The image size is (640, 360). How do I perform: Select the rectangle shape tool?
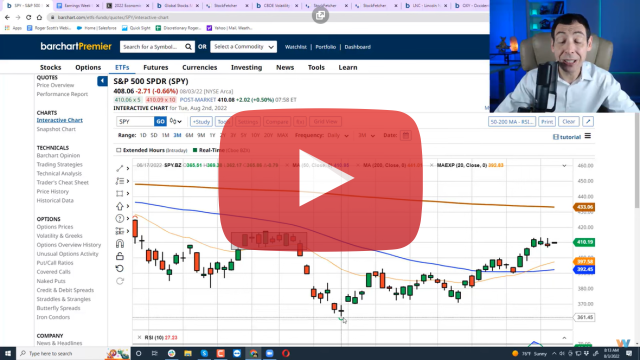click(120, 193)
